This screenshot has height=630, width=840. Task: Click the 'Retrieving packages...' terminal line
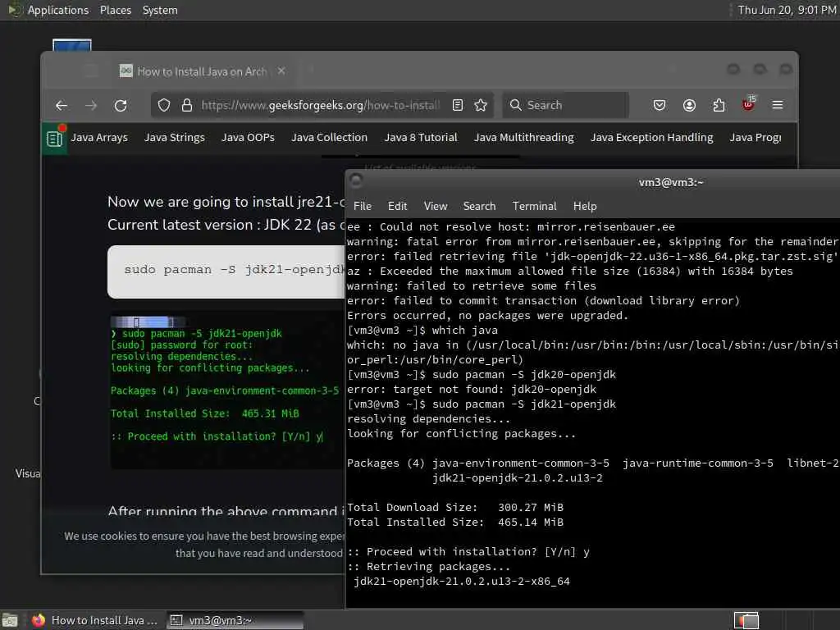click(x=428, y=567)
